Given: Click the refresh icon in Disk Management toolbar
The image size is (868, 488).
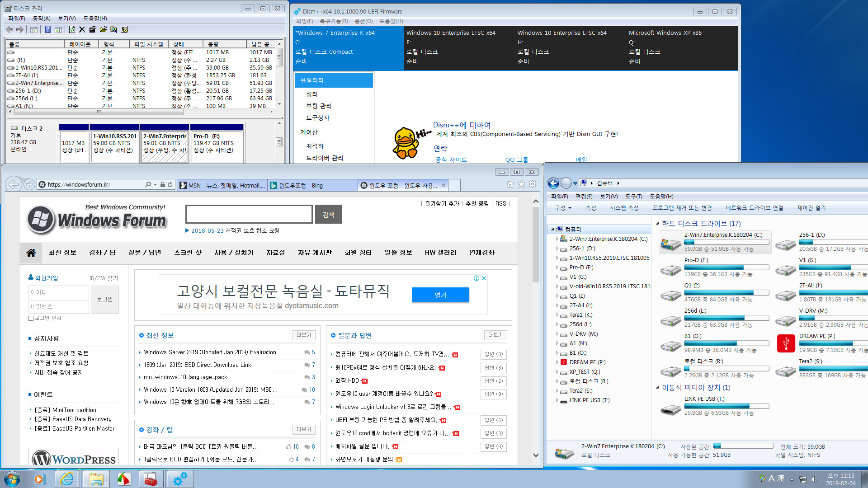Looking at the screenshot, I should click(x=72, y=29).
